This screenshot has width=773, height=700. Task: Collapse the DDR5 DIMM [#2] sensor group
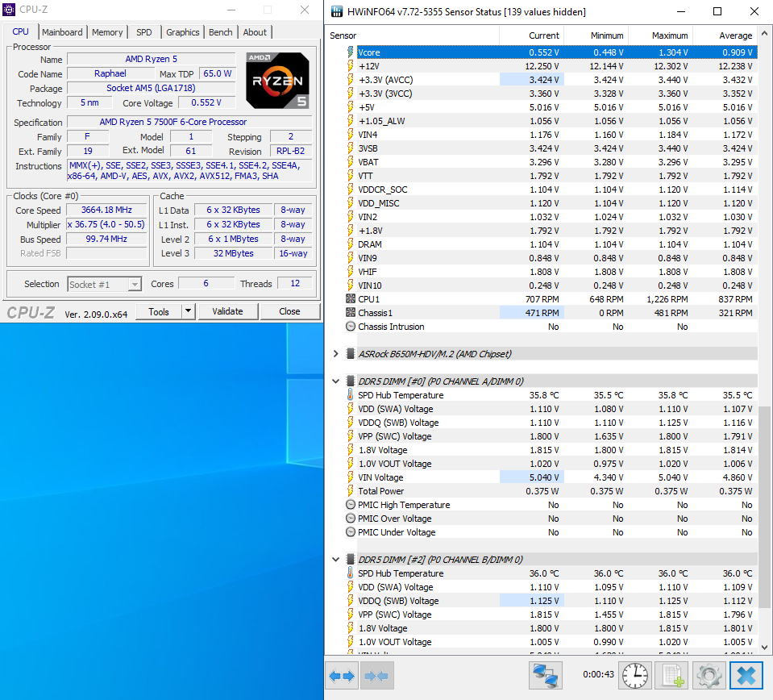point(336,559)
